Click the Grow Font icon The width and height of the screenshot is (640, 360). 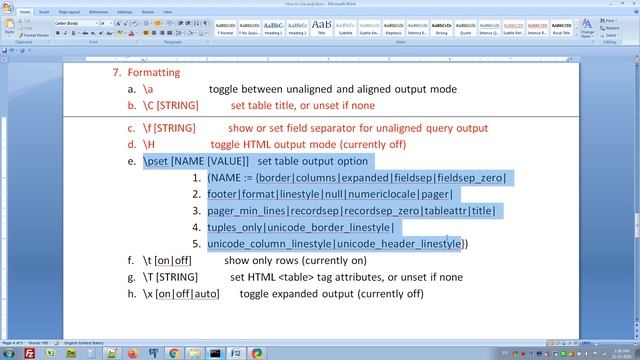(x=118, y=23)
